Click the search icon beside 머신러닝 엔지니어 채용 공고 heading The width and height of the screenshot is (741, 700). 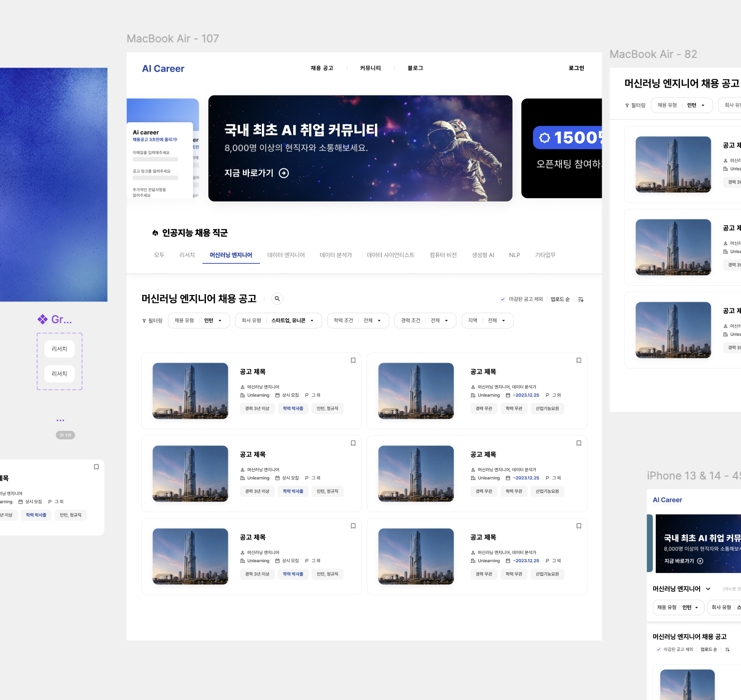pyautogui.click(x=277, y=299)
